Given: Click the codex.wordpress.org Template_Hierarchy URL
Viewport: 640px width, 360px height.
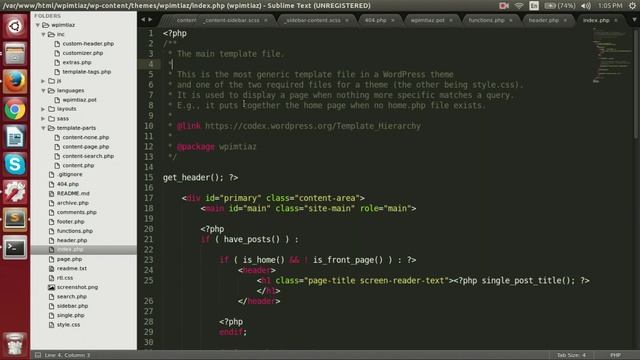Looking at the screenshot, I should 313,126.
